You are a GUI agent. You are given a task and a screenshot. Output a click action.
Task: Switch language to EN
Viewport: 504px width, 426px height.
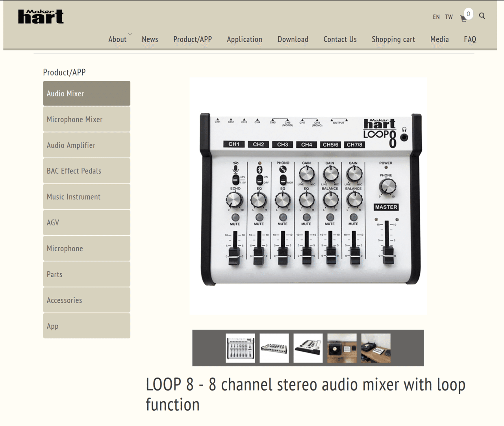click(436, 17)
